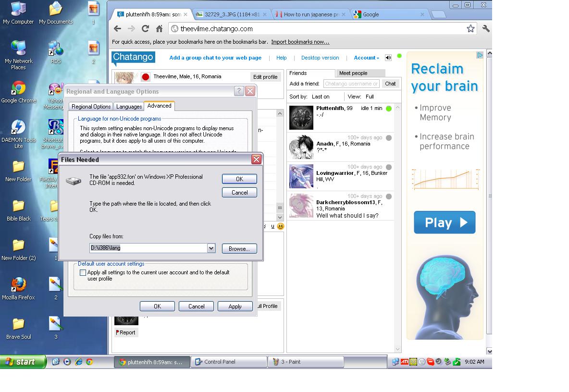Open the Meet people tab
Image resolution: width=569 pixels, height=392 pixels.
point(360,73)
